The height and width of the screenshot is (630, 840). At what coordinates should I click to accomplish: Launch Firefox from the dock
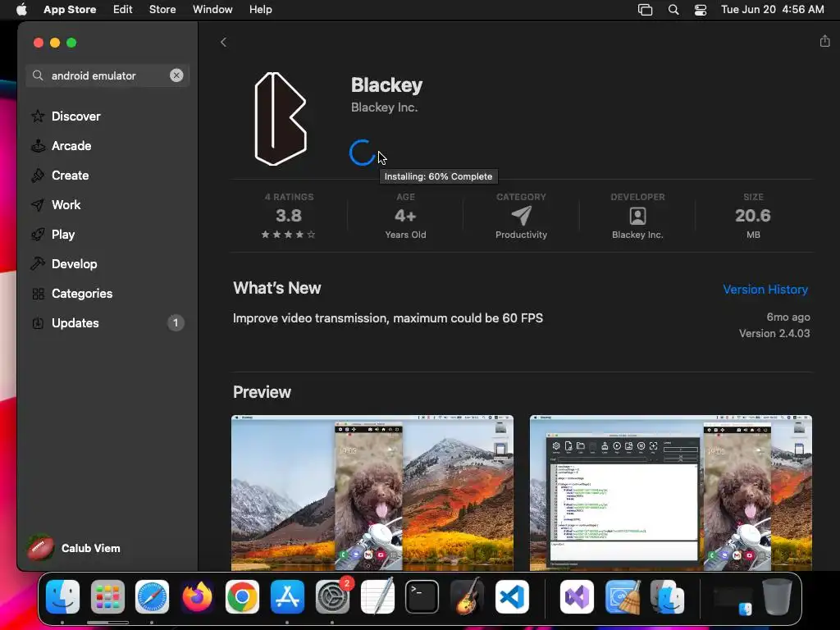[197, 597]
